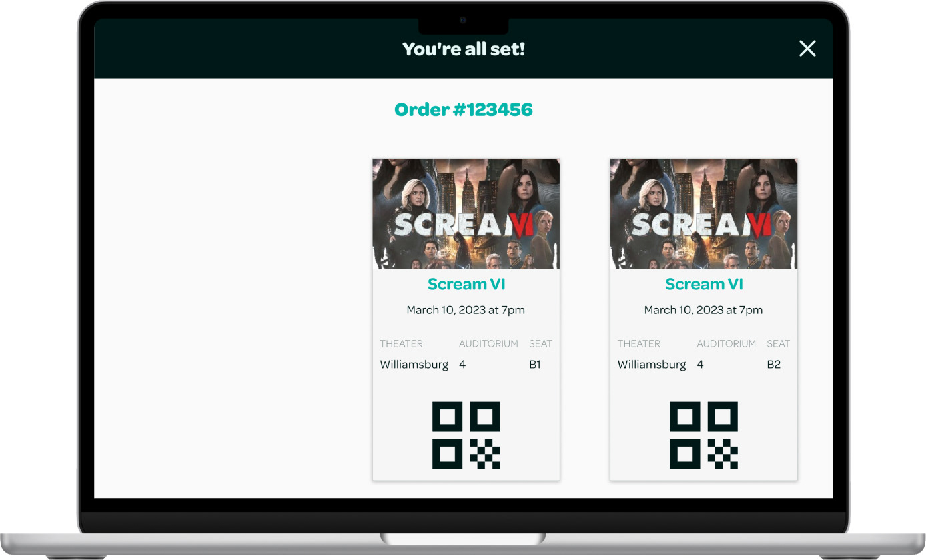Open the Scream VI poster on second ticket
The width and height of the screenshot is (926, 560).
point(703,214)
